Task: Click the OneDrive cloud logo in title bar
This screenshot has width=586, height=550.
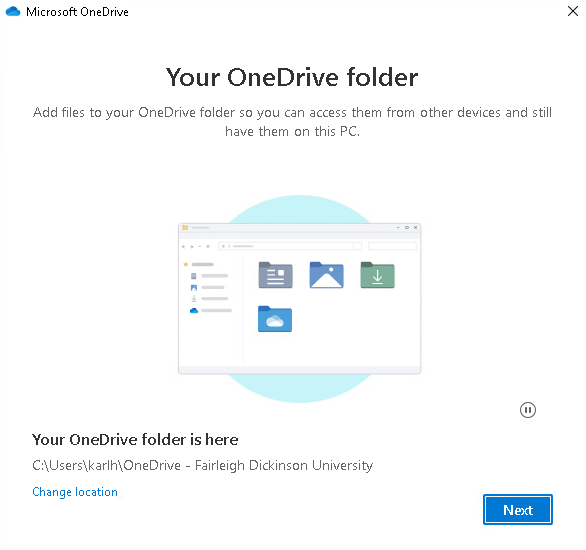Action: [13, 12]
